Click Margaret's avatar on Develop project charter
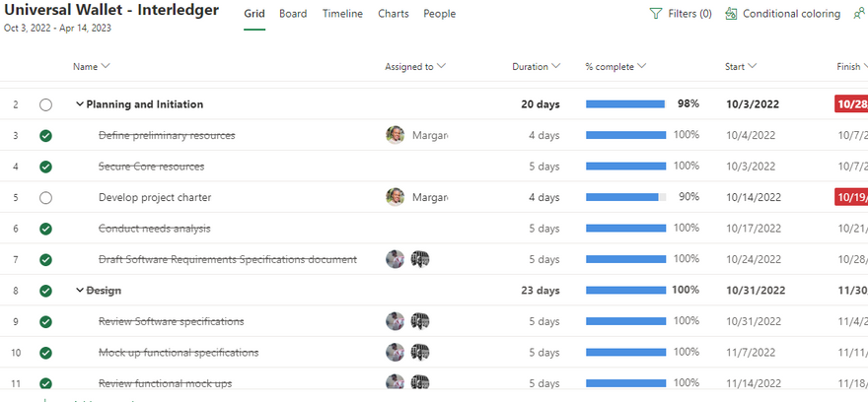This screenshot has height=402, width=868. point(396,197)
